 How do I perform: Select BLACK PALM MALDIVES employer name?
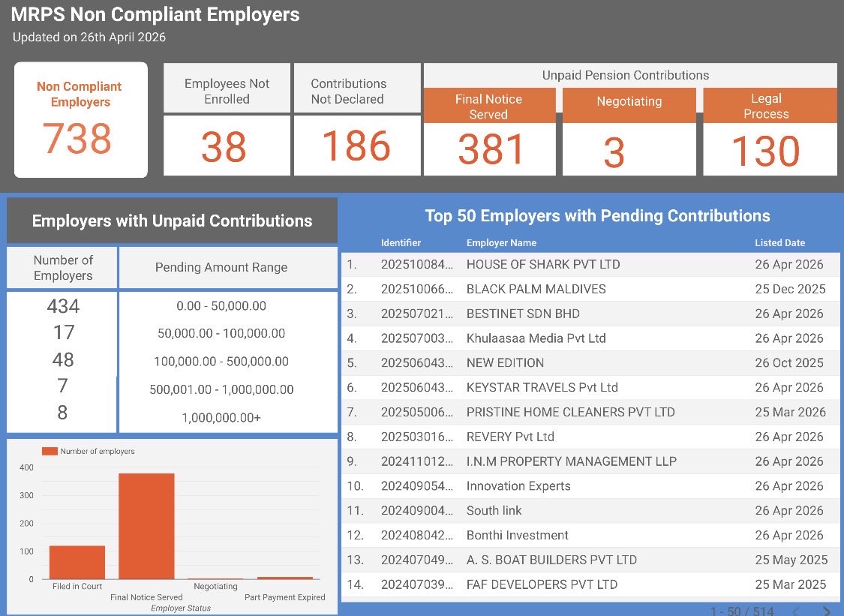536,289
